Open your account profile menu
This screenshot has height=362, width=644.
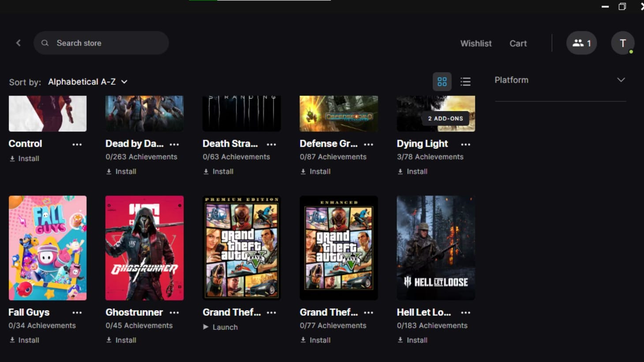[622, 43]
